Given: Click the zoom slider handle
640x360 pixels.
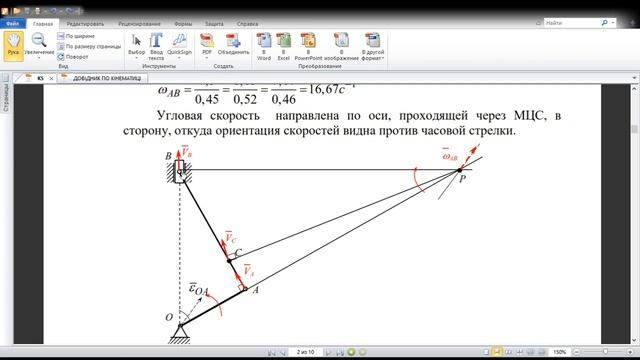Looking at the screenshot, I should pos(606,351).
